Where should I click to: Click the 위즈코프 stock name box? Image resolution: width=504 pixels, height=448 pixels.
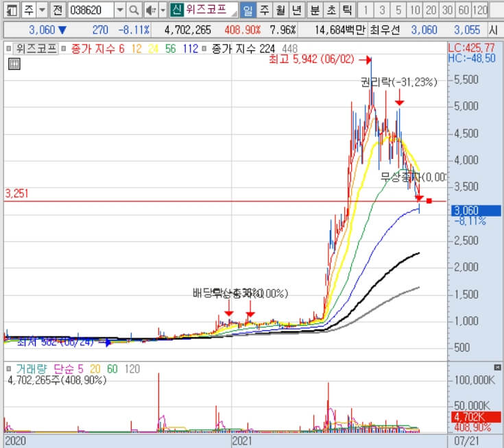click(211, 10)
